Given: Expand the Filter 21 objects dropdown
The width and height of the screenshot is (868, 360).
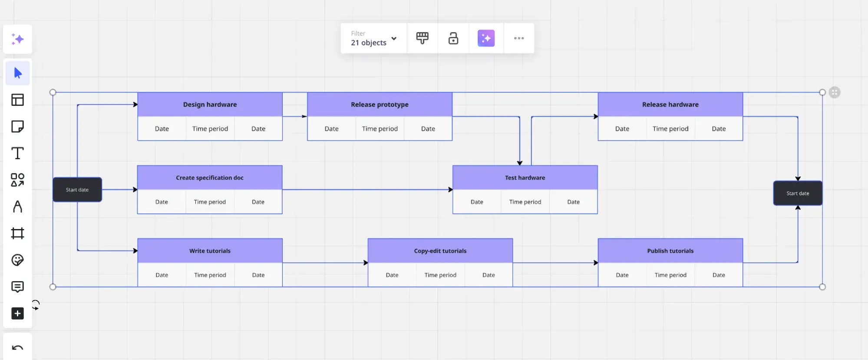Looking at the screenshot, I should 373,38.
